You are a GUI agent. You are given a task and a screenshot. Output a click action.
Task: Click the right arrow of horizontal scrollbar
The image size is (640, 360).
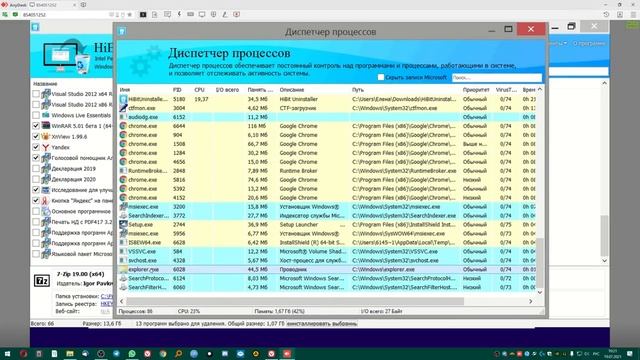coord(531,301)
